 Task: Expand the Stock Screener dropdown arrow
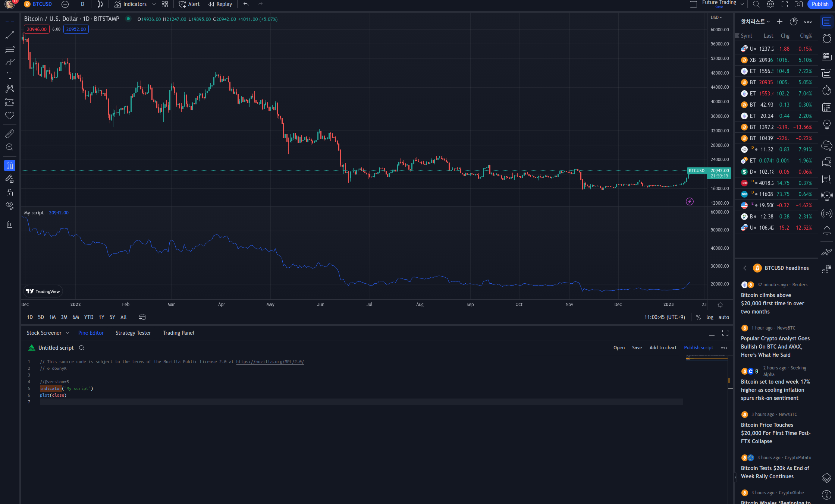[68, 333]
